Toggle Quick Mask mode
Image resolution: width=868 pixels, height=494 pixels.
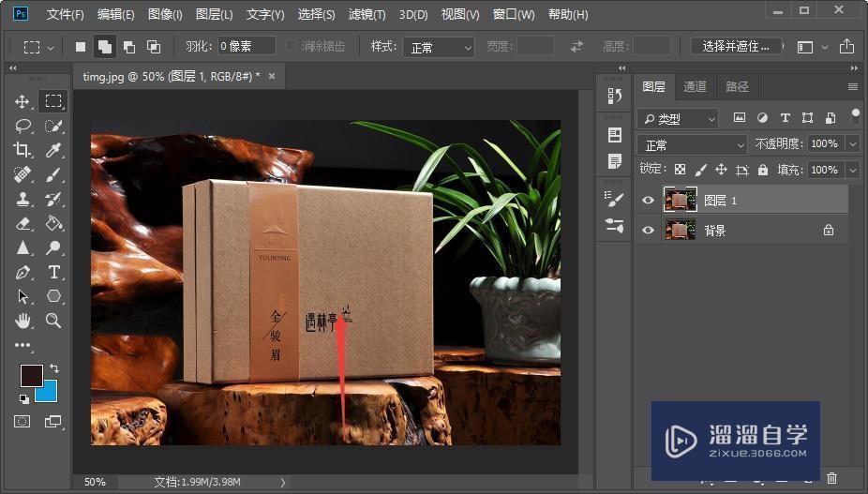pyautogui.click(x=22, y=422)
